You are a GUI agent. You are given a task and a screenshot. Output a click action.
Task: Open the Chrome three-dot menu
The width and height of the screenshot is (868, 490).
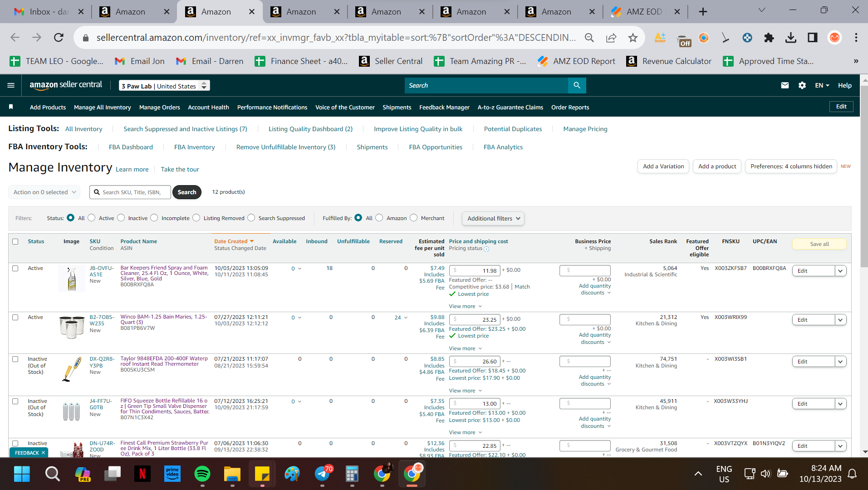point(856,38)
